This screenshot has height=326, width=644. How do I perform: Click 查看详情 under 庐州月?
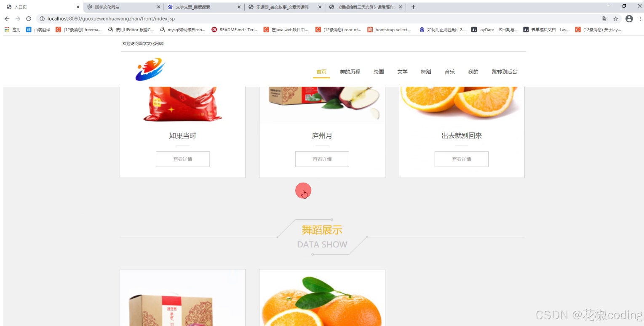click(322, 159)
